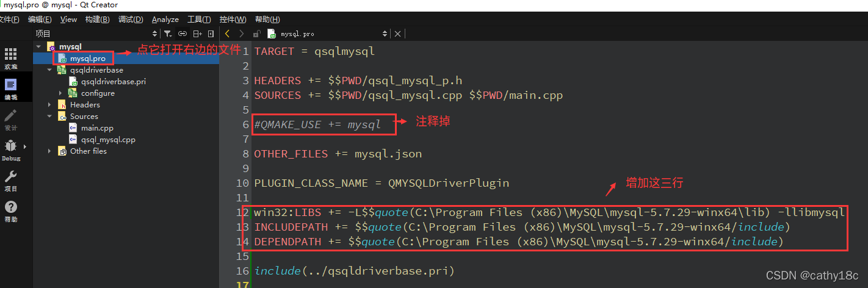Open main.cpp from Sources

pos(97,128)
